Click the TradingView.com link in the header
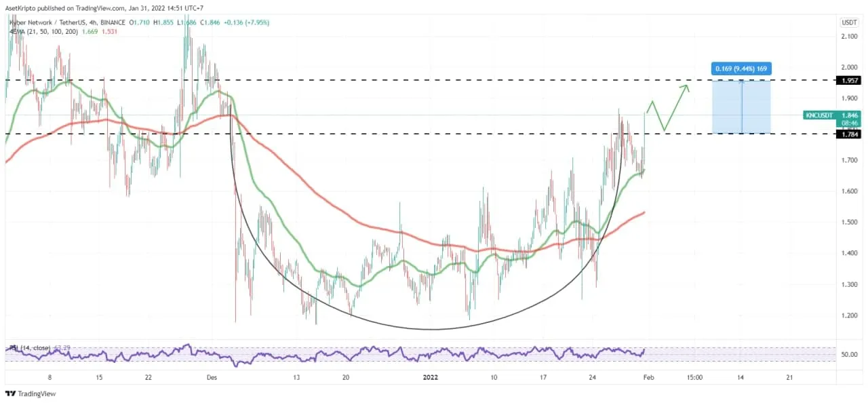 (x=100, y=8)
